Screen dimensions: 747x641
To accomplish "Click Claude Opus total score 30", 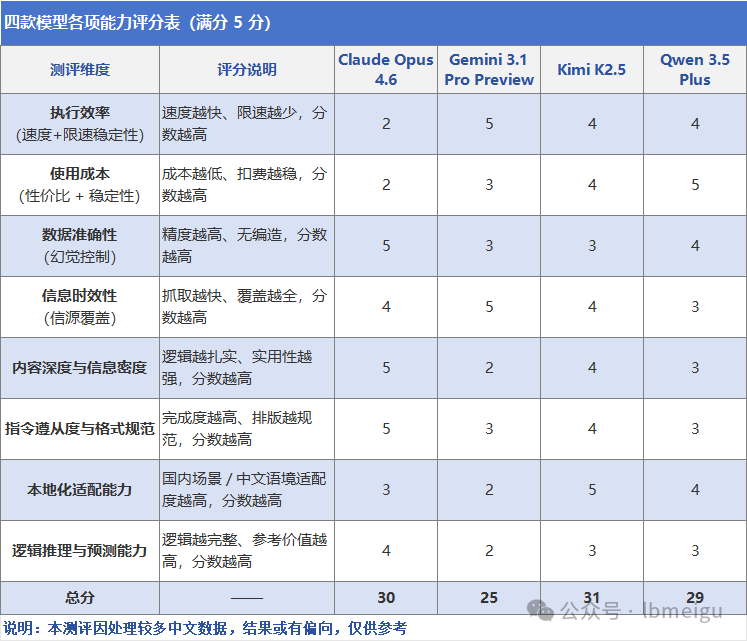I will [x=386, y=598].
